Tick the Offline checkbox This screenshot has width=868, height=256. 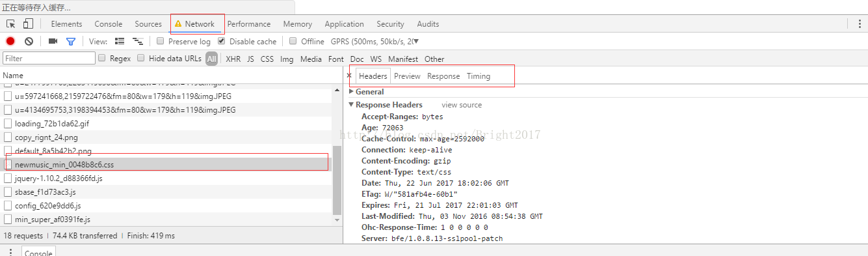[293, 41]
